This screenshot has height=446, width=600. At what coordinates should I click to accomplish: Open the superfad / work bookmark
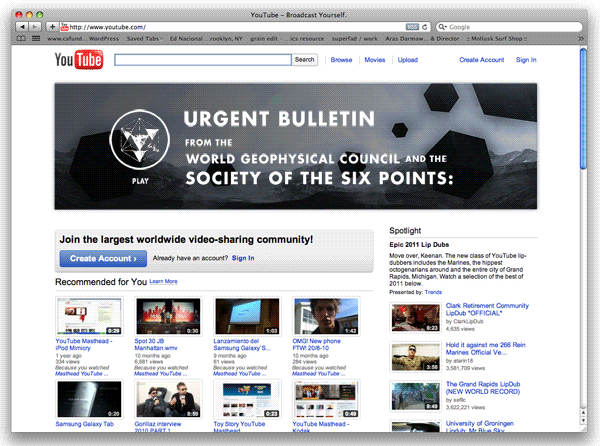pos(355,39)
